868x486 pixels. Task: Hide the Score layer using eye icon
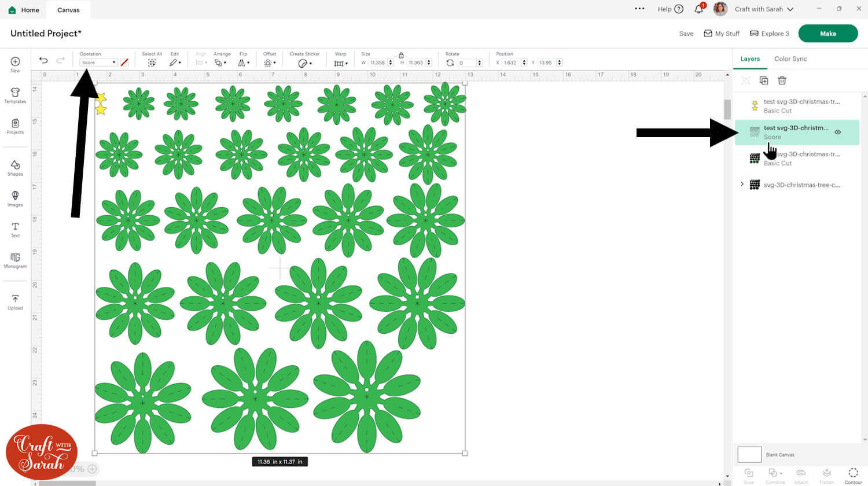click(x=837, y=132)
